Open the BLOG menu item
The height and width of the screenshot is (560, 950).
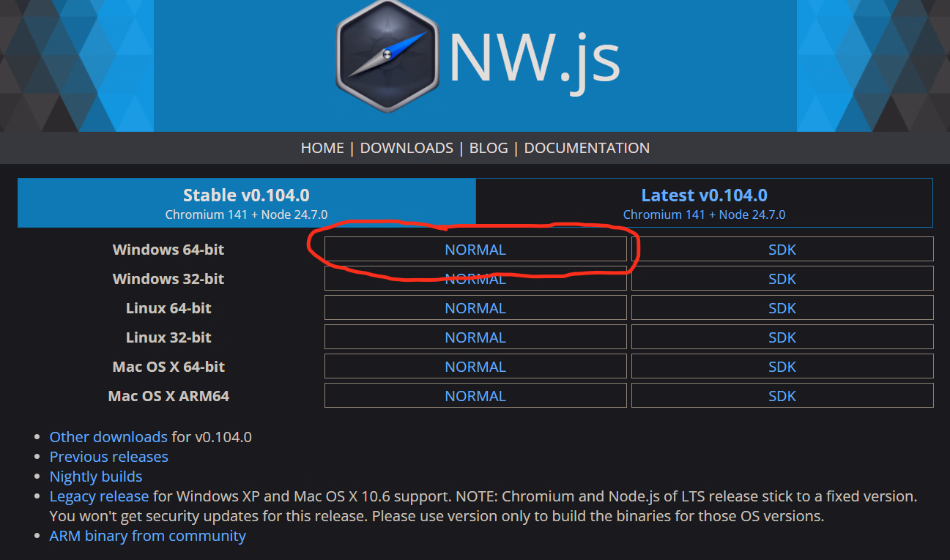pos(489,148)
